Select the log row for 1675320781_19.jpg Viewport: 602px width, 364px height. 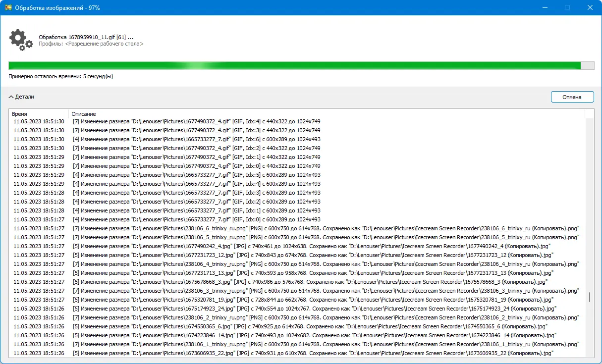click(297, 300)
